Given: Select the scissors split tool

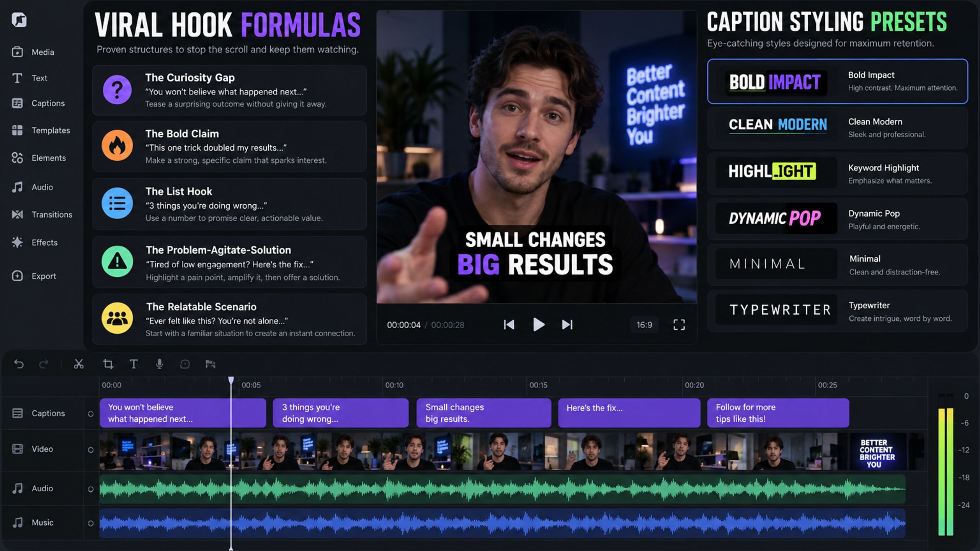Looking at the screenshot, I should 78,364.
